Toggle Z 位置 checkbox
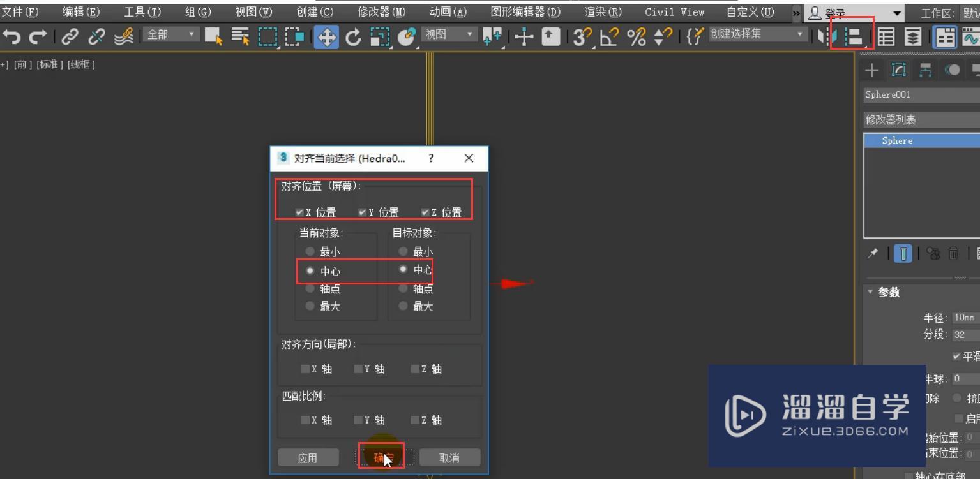 pos(425,212)
